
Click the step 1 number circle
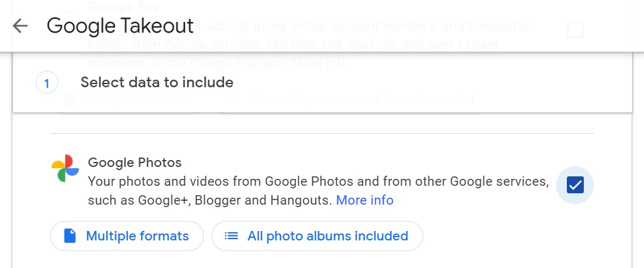click(x=47, y=83)
